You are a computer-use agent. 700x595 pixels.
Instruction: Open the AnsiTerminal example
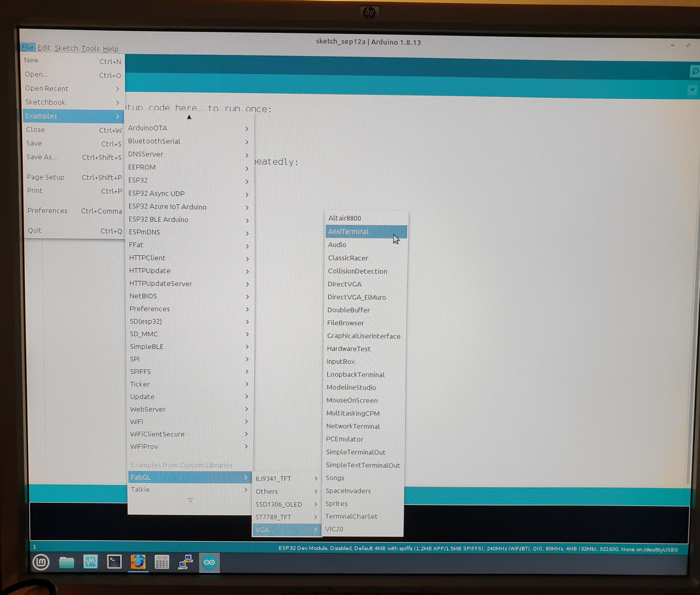coord(366,232)
